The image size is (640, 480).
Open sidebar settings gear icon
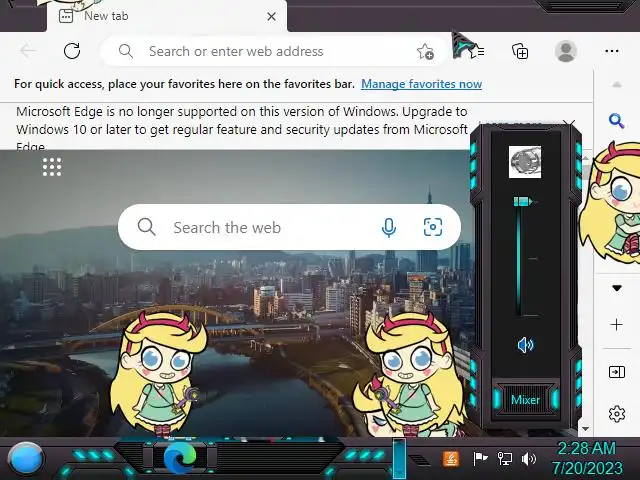click(x=616, y=414)
